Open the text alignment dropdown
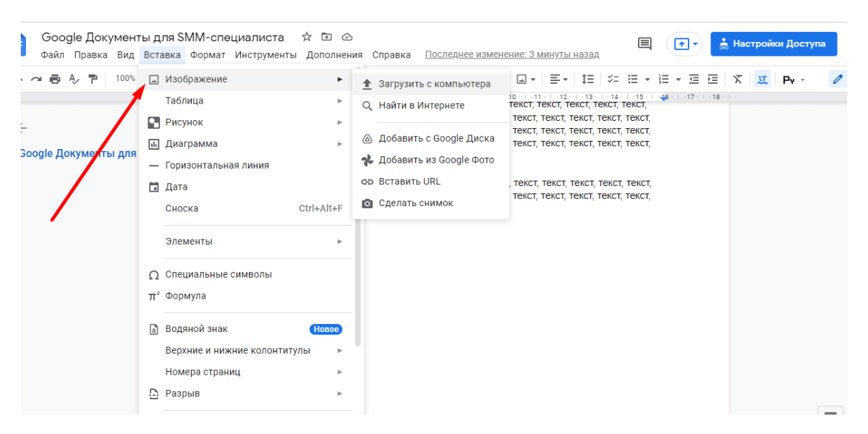 558,79
